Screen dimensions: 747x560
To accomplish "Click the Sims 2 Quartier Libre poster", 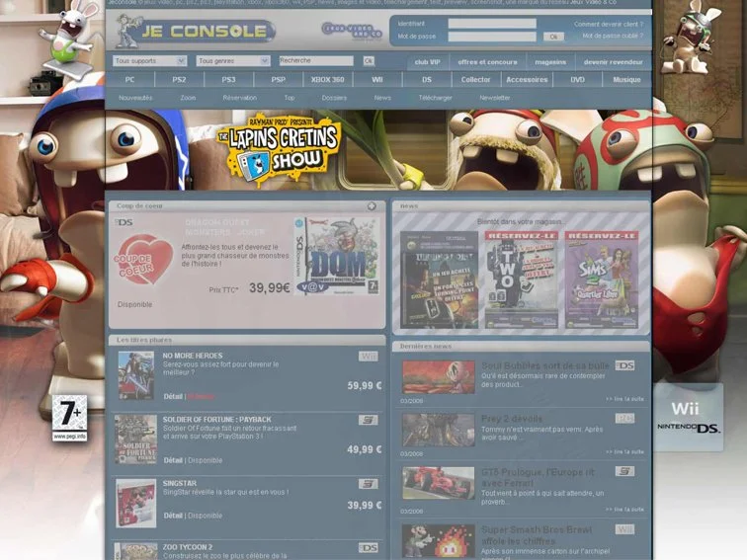I will click(x=601, y=280).
